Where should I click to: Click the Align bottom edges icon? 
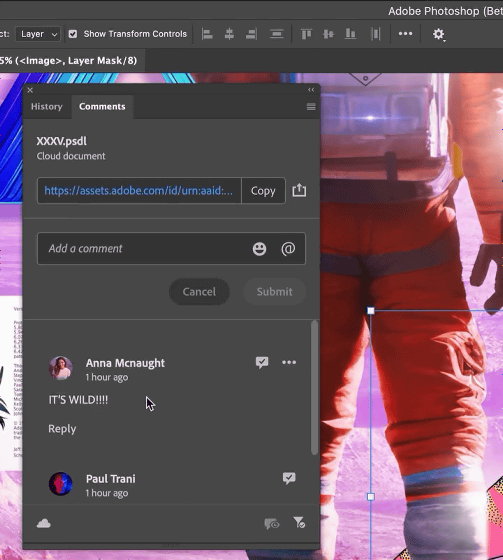click(x=350, y=34)
